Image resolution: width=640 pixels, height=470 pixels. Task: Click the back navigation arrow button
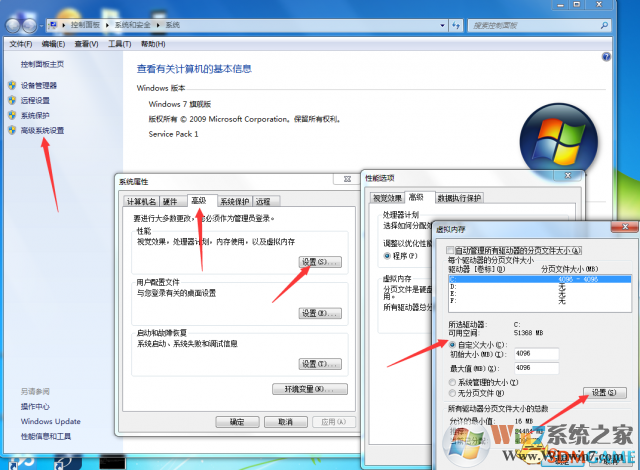point(13,26)
